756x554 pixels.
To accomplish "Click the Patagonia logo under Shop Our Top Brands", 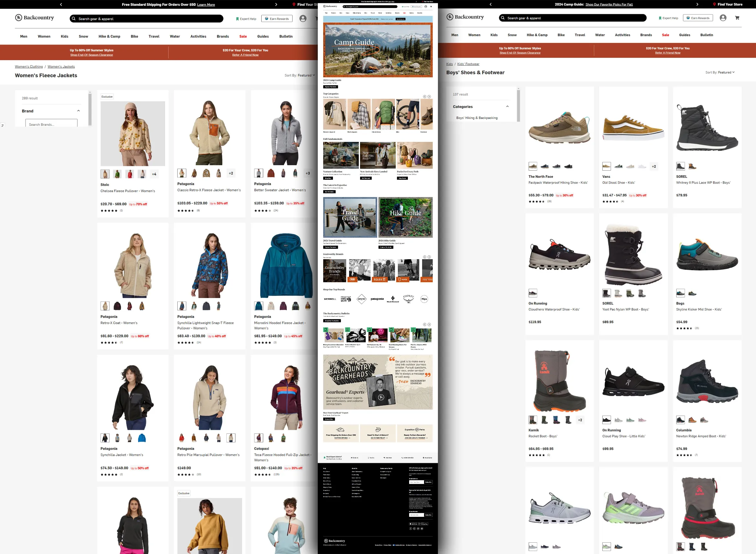I will (x=377, y=299).
